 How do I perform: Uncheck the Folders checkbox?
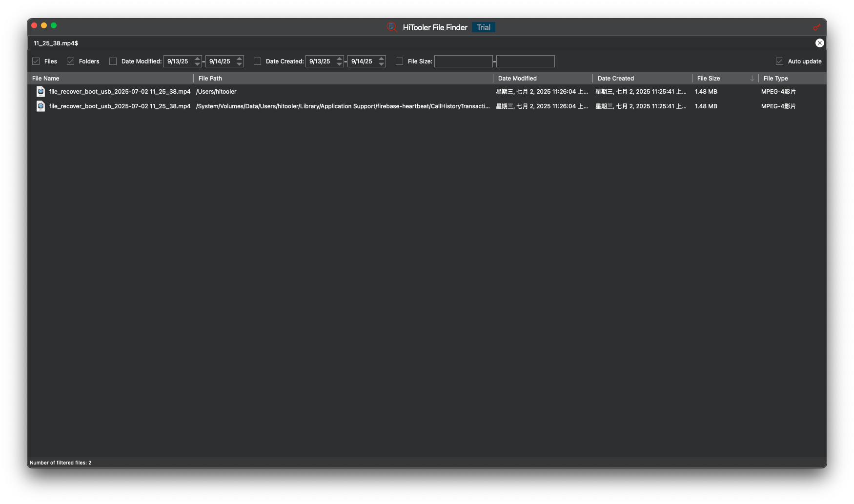(x=70, y=61)
